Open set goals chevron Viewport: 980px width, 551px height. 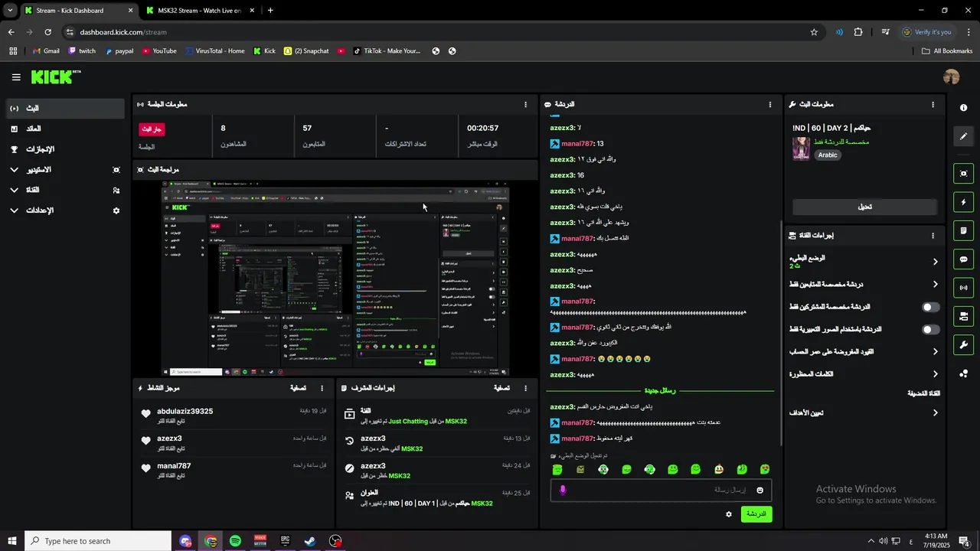pos(935,413)
